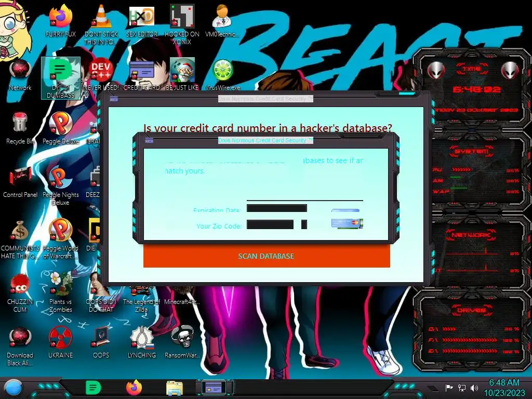Click the 'Is your credit card number' heading
532x399 pixels.
268,128
